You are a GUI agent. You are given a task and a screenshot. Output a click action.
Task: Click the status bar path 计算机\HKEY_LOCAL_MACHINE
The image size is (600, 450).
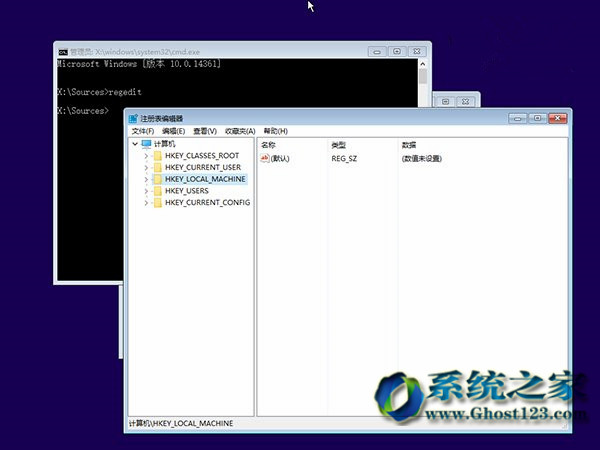coord(181,424)
